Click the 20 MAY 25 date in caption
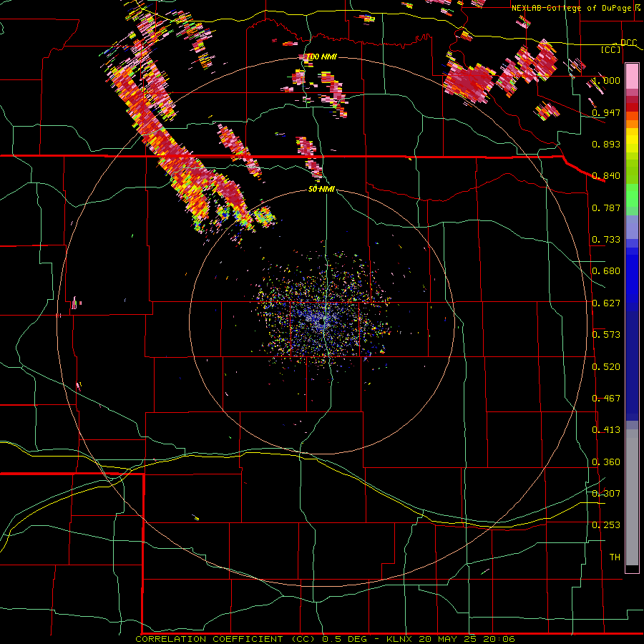This screenshot has width=644, height=644. 448,639
